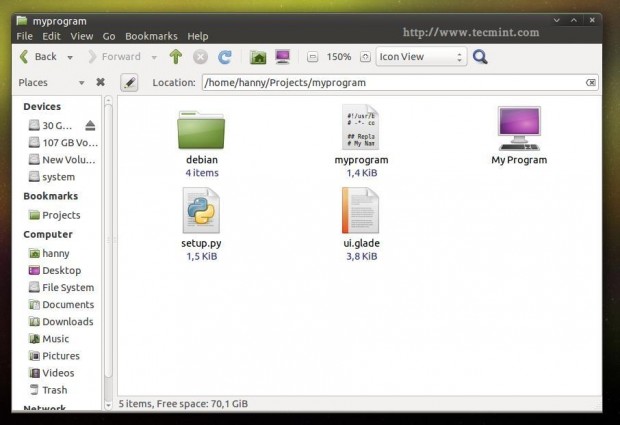Open the View menu
620x425 pixels.
[x=82, y=36]
